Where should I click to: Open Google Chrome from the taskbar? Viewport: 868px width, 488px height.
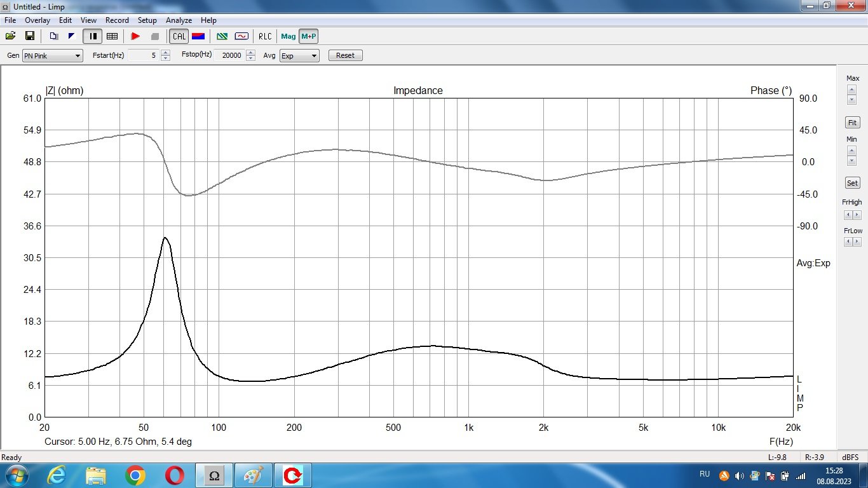click(x=135, y=475)
